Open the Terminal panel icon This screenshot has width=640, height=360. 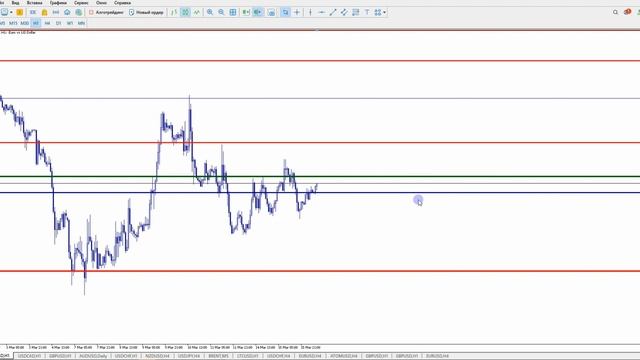tap(67, 12)
